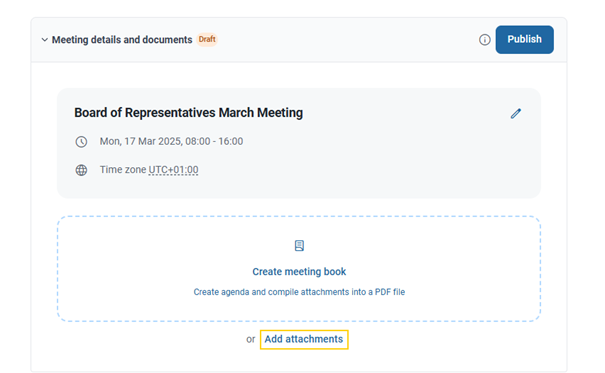Click the clock icon next to the date

click(81, 142)
